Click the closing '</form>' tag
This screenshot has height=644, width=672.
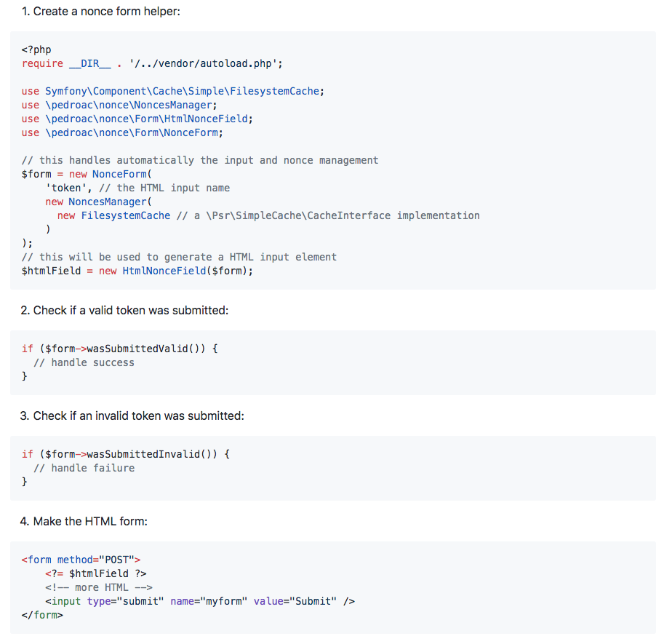click(x=42, y=616)
